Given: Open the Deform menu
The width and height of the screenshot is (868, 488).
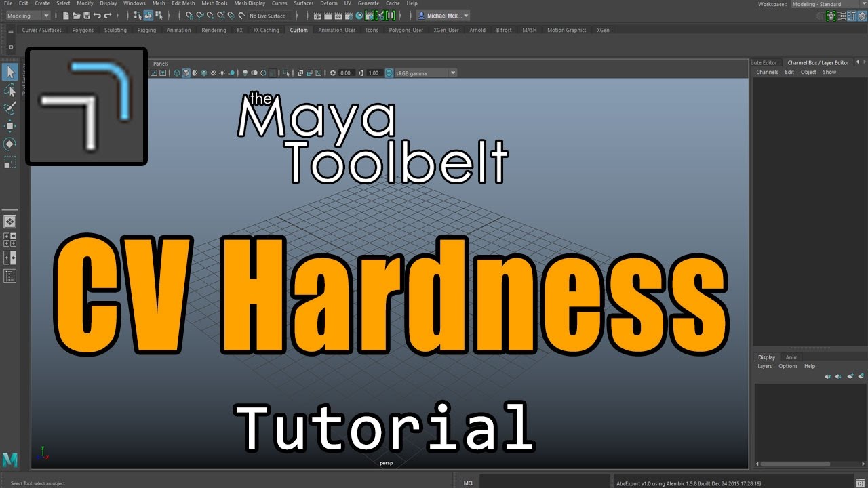Looking at the screenshot, I should tap(329, 3).
